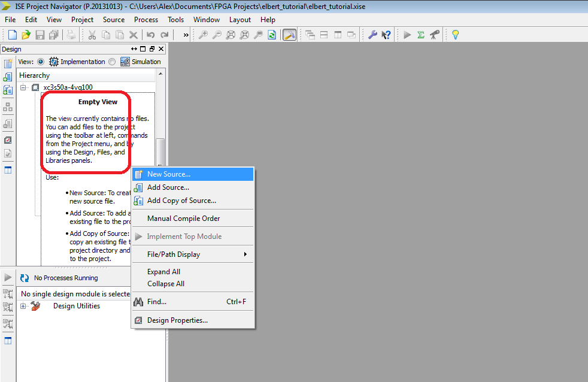The image size is (588, 382).
Task: Open the Edit menu
Action: coord(31,20)
